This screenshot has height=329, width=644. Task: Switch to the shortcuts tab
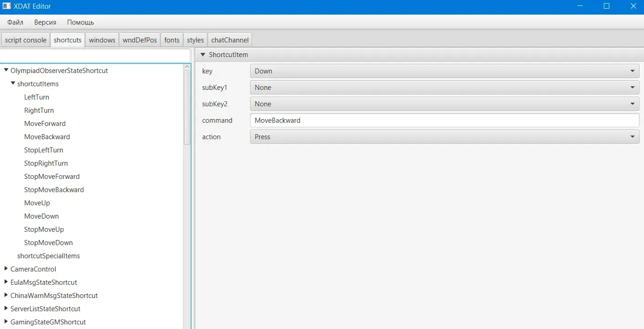(x=68, y=40)
